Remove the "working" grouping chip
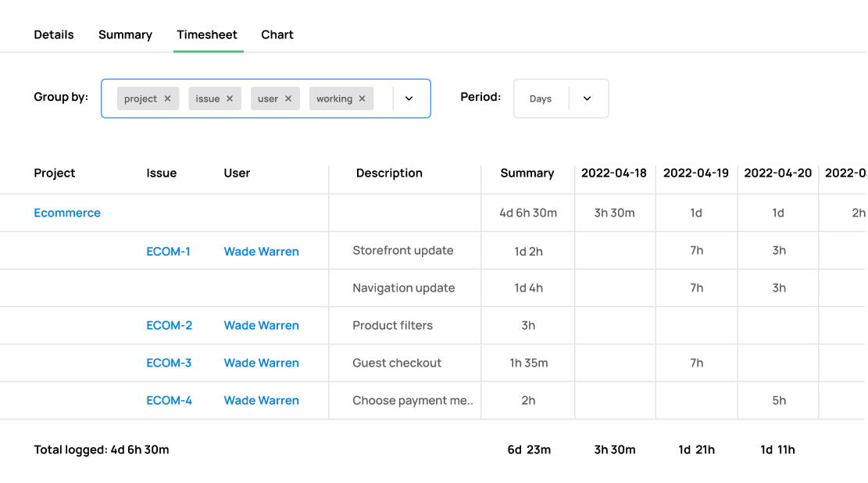 (x=362, y=98)
